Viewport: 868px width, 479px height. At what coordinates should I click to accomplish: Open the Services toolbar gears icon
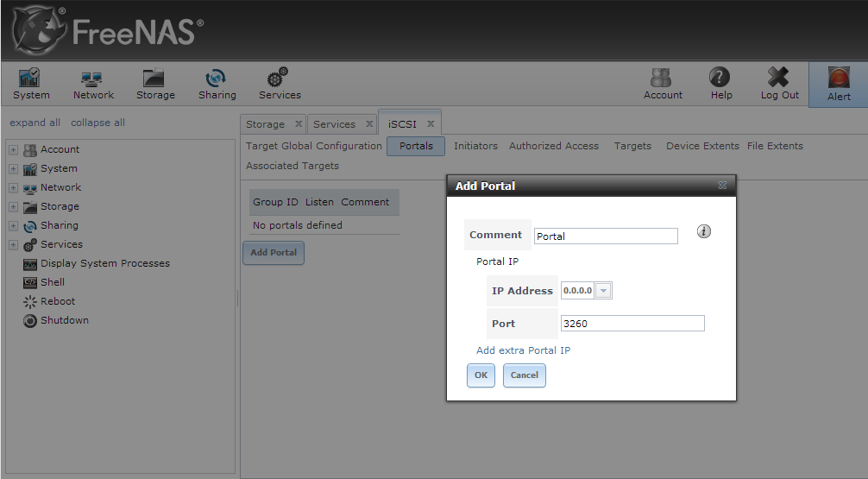pyautogui.click(x=277, y=78)
